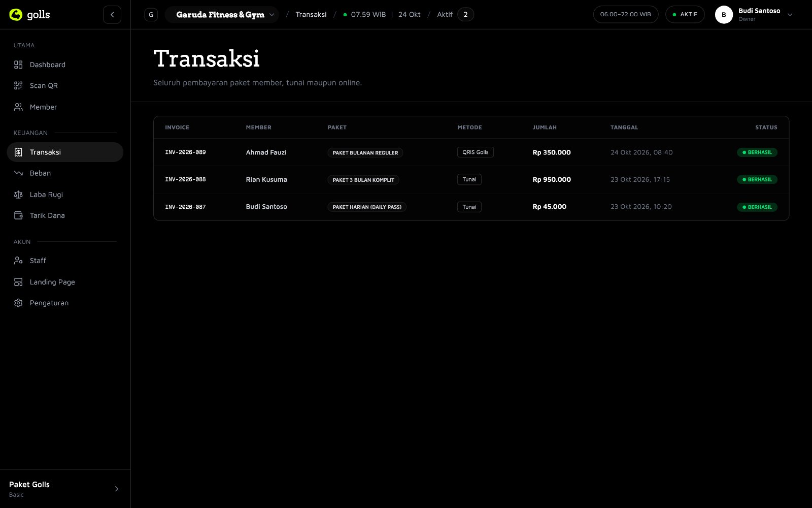812x508 pixels.
Task: Expand the Paket Golls Basic plan arrow
Action: tap(116, 489)
